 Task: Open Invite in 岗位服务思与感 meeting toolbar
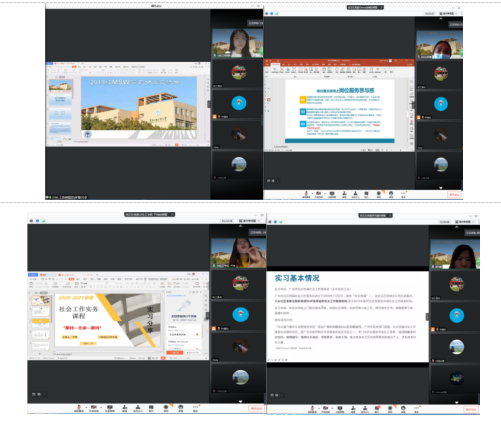tap(344, 194)
